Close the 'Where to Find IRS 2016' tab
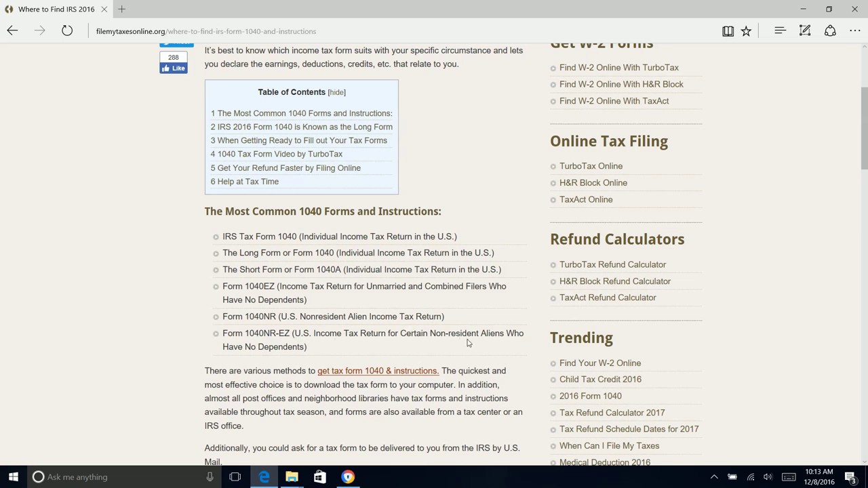Screen dimensions: 868x488 (x=104, y=9)
